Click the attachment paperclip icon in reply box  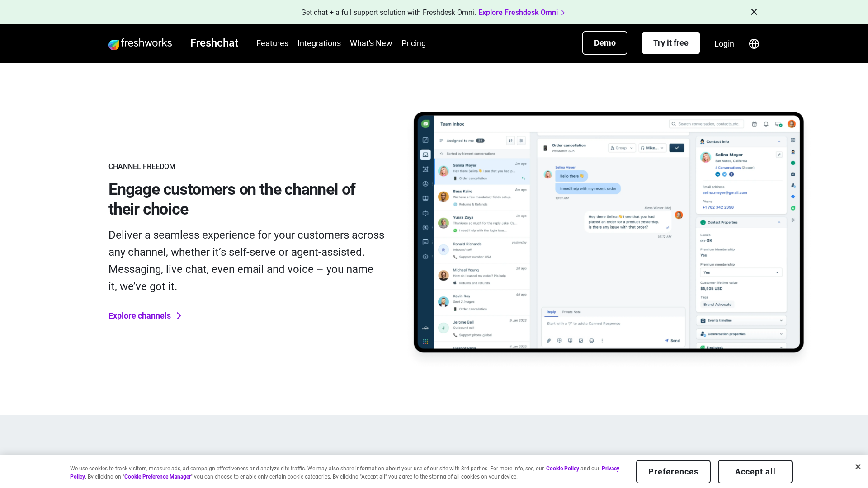point(549,341)
